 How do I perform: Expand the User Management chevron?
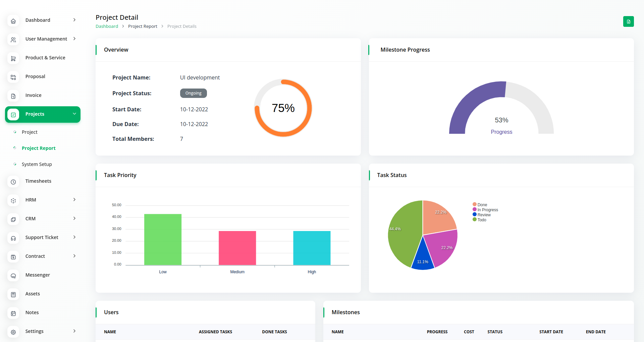[x=74, y=39]
